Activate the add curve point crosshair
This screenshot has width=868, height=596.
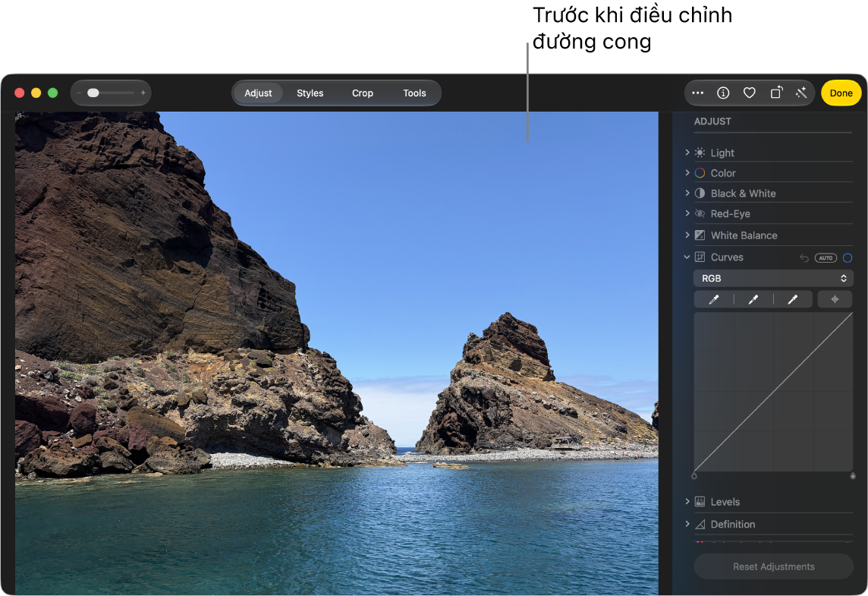coord(835,299)
